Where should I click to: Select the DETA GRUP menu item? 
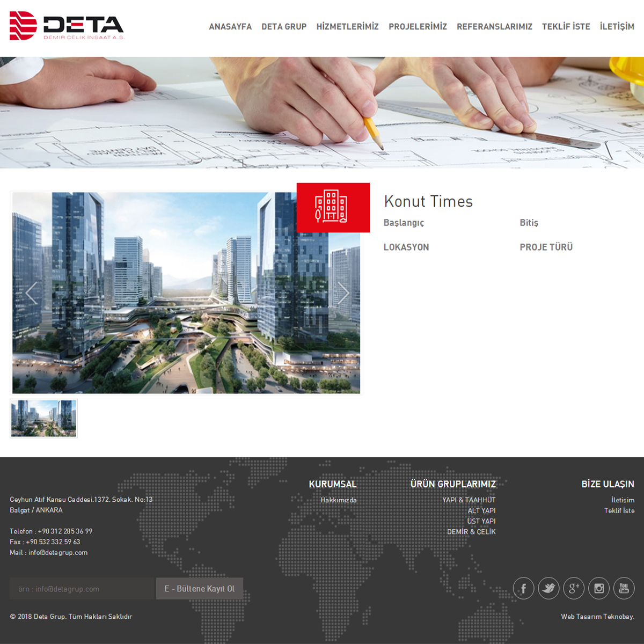(x=284, y=27)
